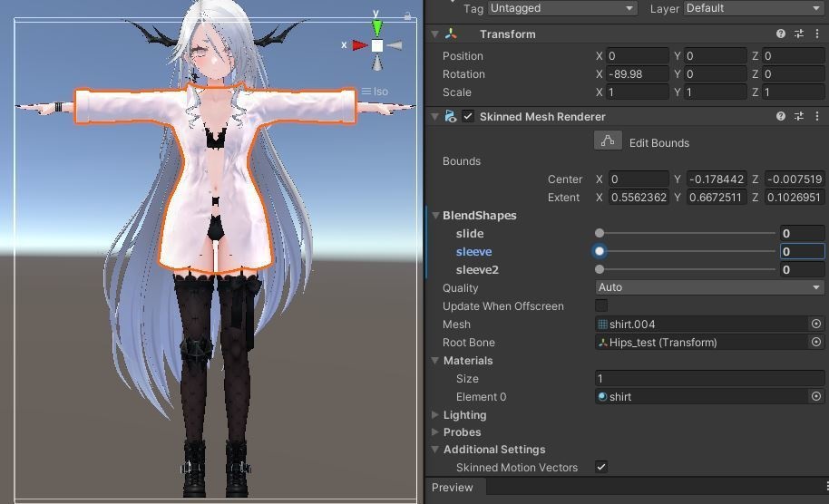Disable Skinned Motion Vectors checkbox

(601, 467)
